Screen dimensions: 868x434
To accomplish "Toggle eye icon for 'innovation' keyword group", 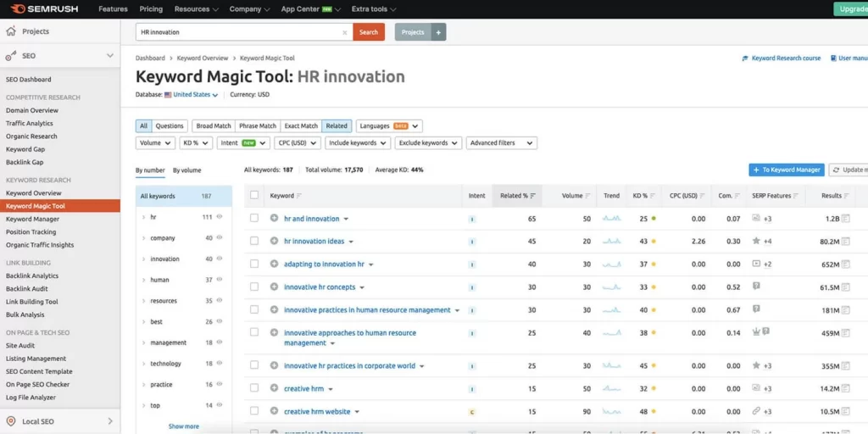I will pos(220,259).
